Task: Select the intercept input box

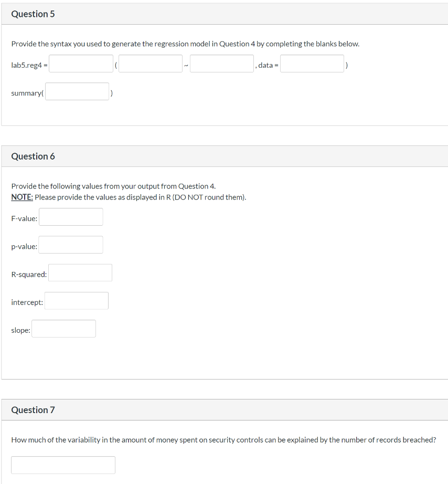Action: tap(77, 301)
